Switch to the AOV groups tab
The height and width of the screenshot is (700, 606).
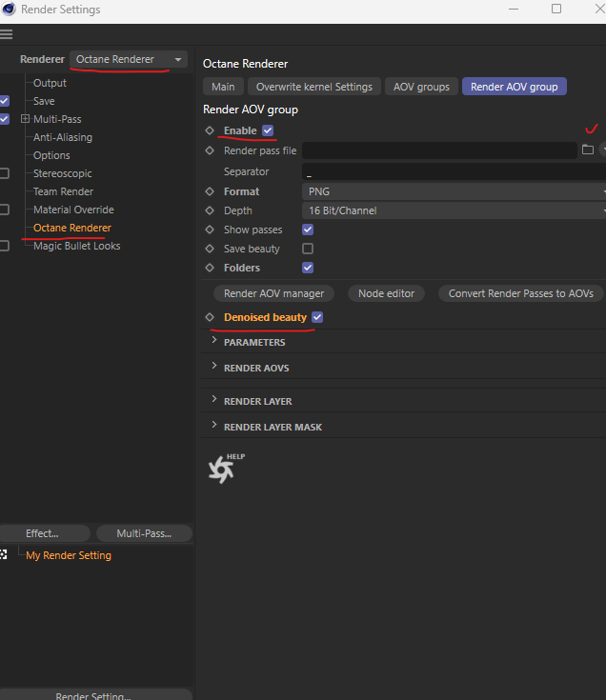pyautogui.click(x=421, y=87)
